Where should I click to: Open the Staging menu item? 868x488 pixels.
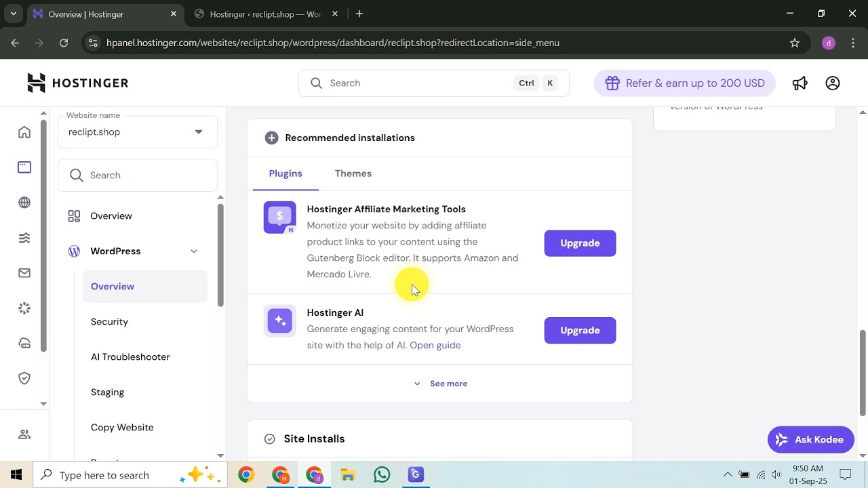coord(107,392)
